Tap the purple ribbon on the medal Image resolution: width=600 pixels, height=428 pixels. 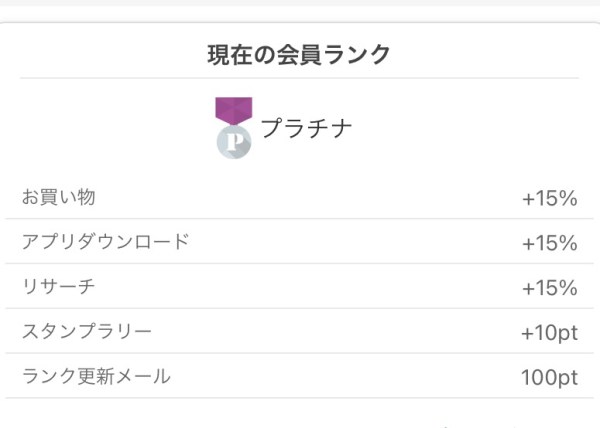pyautogui.click(x=234, y=110)
